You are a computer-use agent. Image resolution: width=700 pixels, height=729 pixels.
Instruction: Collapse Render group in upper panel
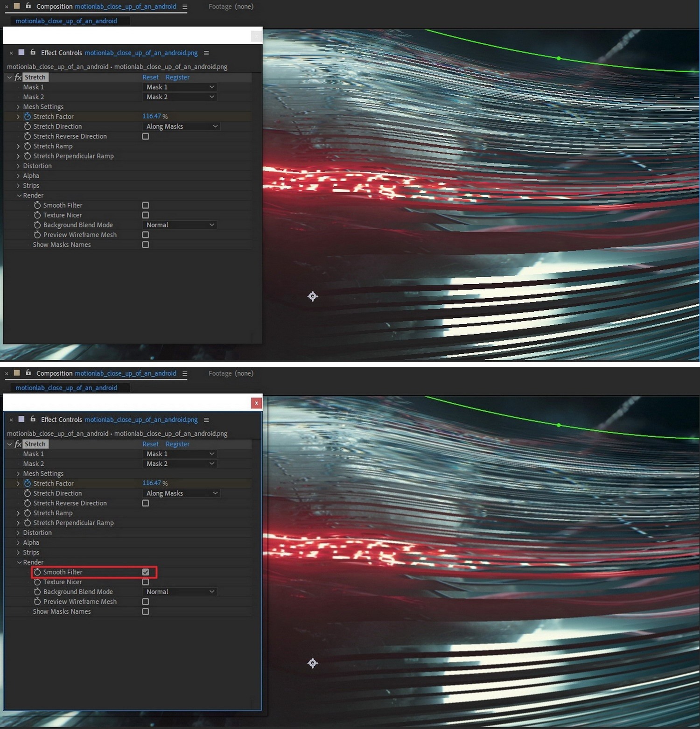click(19, 196)
